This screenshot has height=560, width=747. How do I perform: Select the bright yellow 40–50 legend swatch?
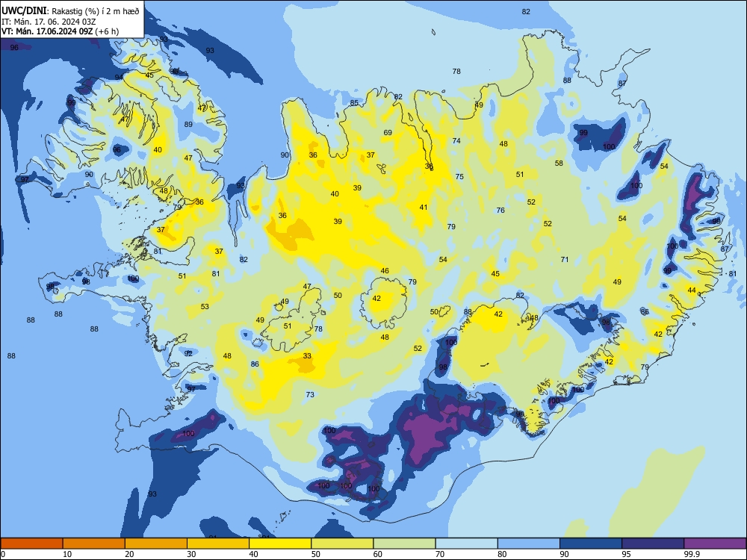coord(280,544)
